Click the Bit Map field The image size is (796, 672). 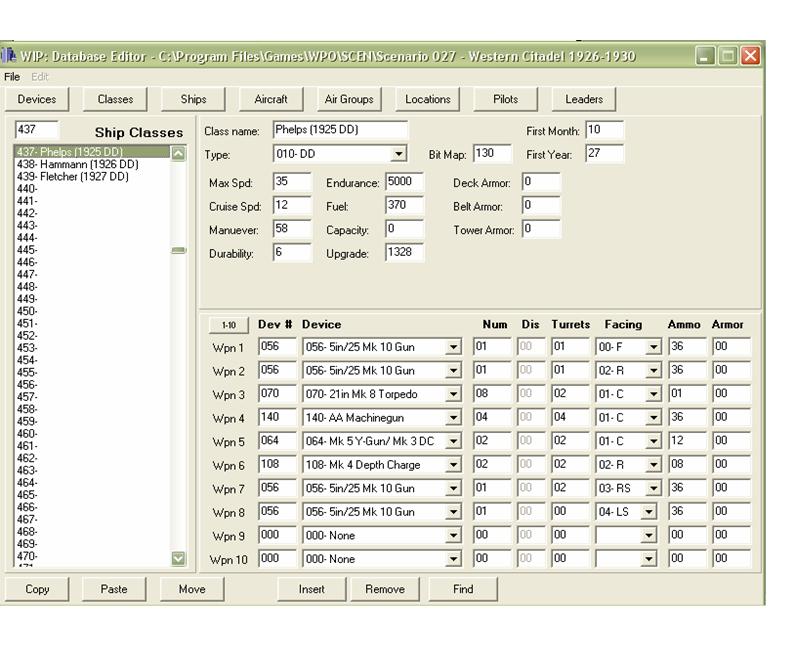click(x=492, y=153)
